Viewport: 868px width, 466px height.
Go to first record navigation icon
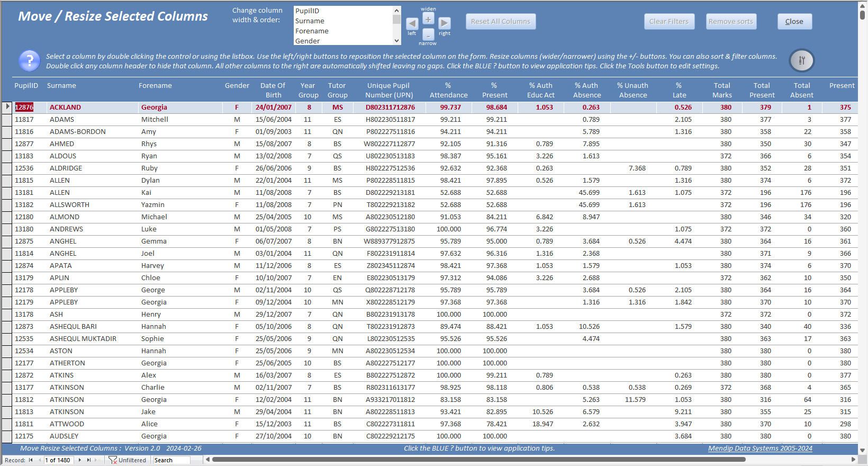(x=31, y=460)
